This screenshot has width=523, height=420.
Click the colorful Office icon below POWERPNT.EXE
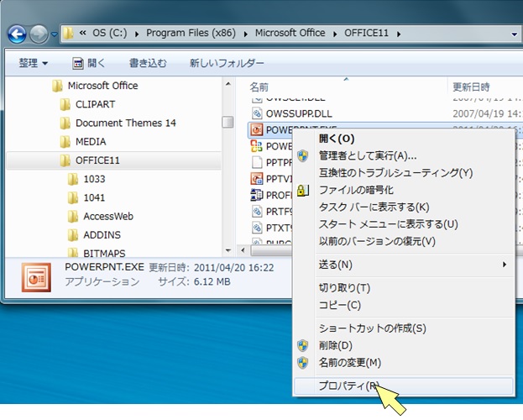(257, 146)
